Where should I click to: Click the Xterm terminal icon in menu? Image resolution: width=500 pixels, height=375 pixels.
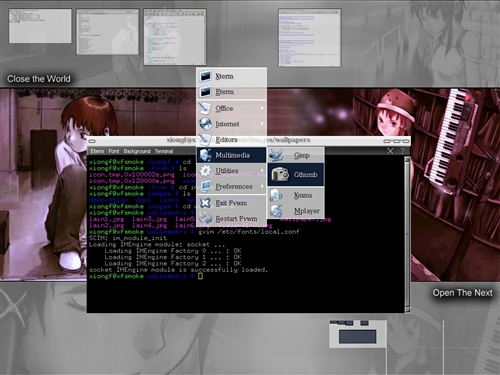205,76
